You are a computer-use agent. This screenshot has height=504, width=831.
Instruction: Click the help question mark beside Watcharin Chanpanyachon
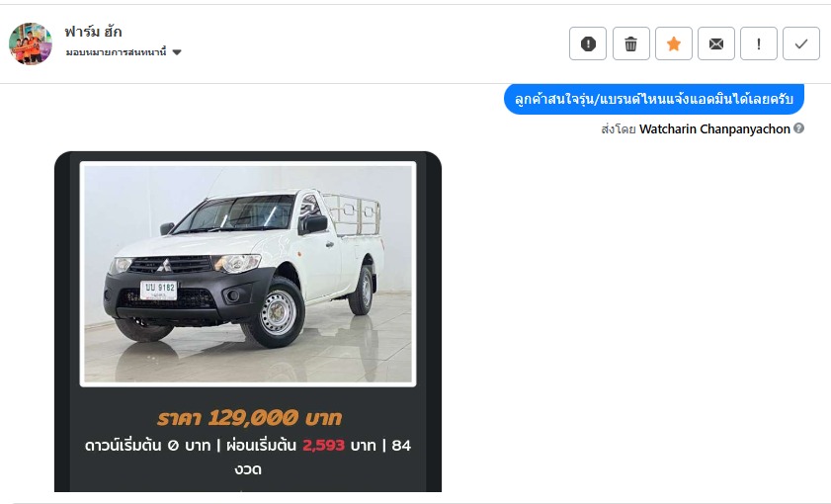(x=798, y=128)
